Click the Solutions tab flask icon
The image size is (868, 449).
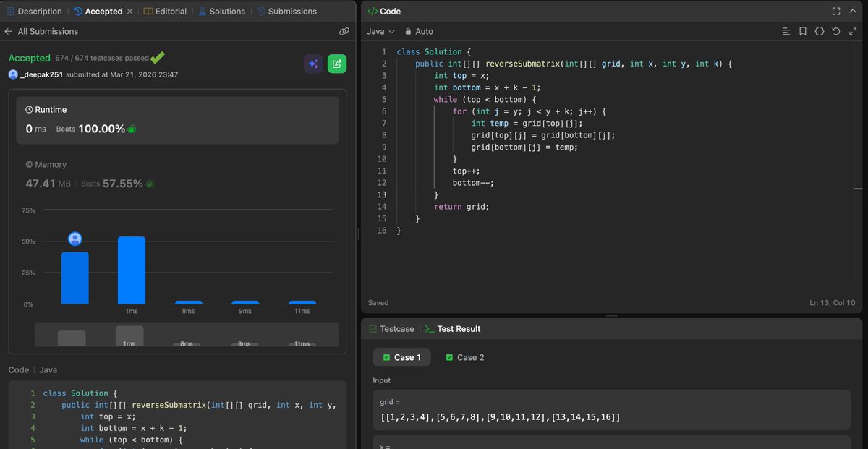click(203, 12)
